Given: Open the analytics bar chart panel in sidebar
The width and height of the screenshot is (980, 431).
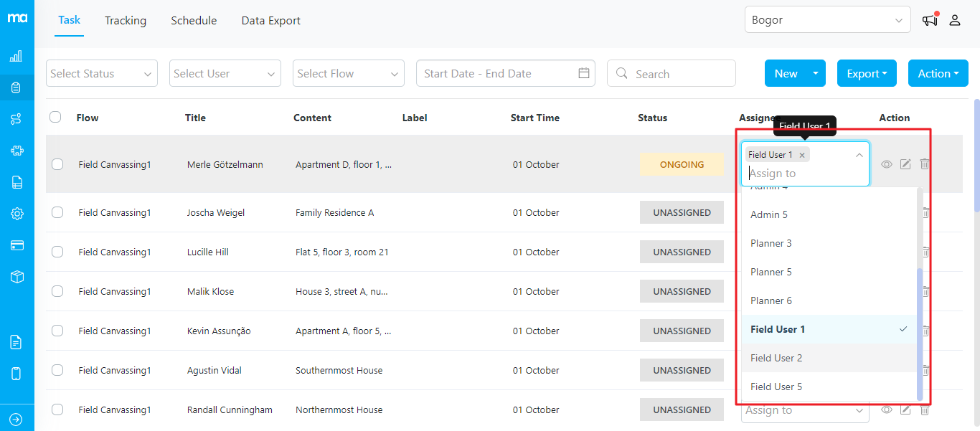Looking at the screenshot, I should click(17, 55).
